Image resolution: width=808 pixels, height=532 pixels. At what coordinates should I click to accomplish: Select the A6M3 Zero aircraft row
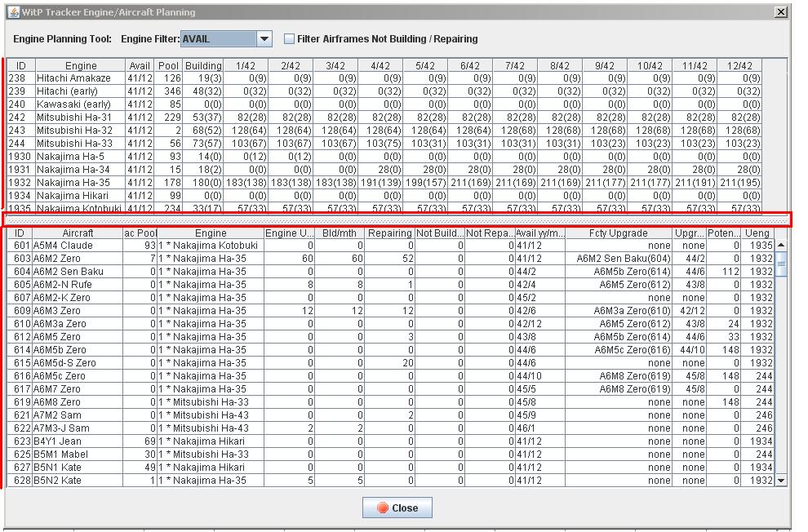tap(391, 311)
